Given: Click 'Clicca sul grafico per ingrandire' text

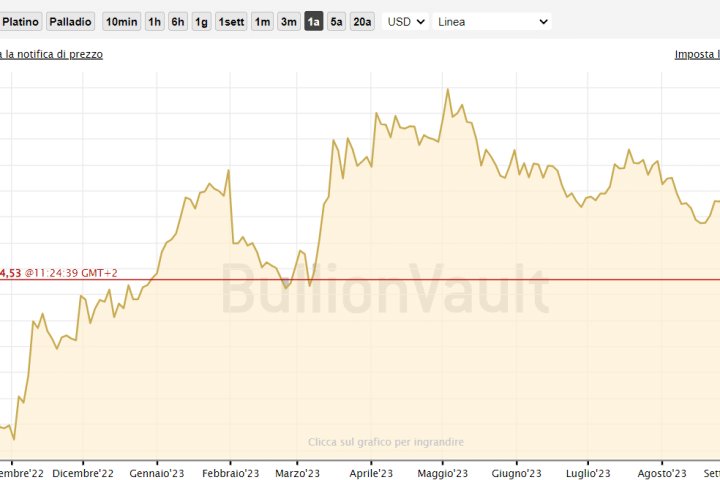Looking at the screenshot, I should (x=386, y=442).
